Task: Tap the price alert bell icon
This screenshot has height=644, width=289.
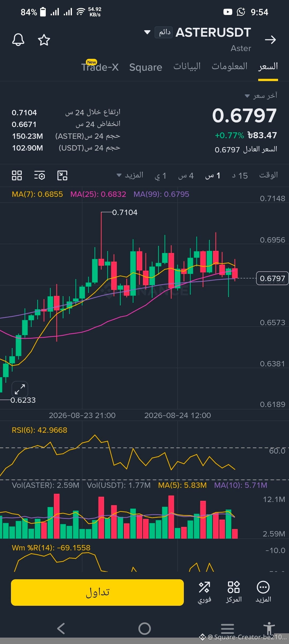Action: [x=18, y=40]
